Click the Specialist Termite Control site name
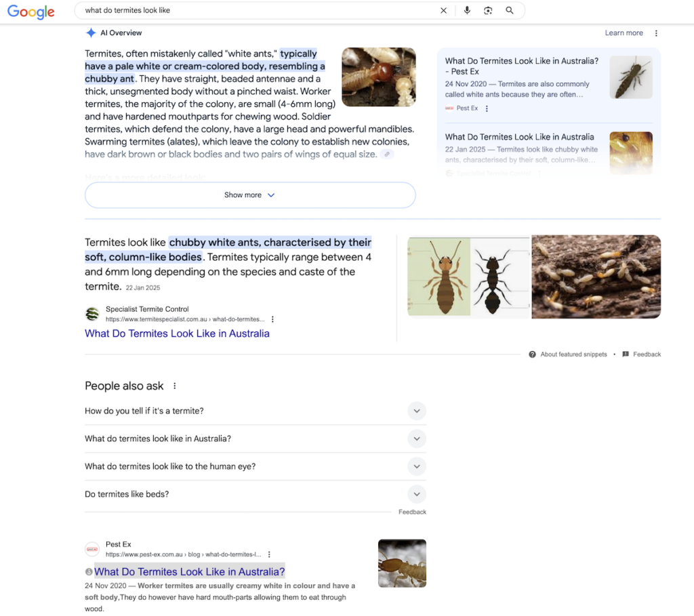 147,309
